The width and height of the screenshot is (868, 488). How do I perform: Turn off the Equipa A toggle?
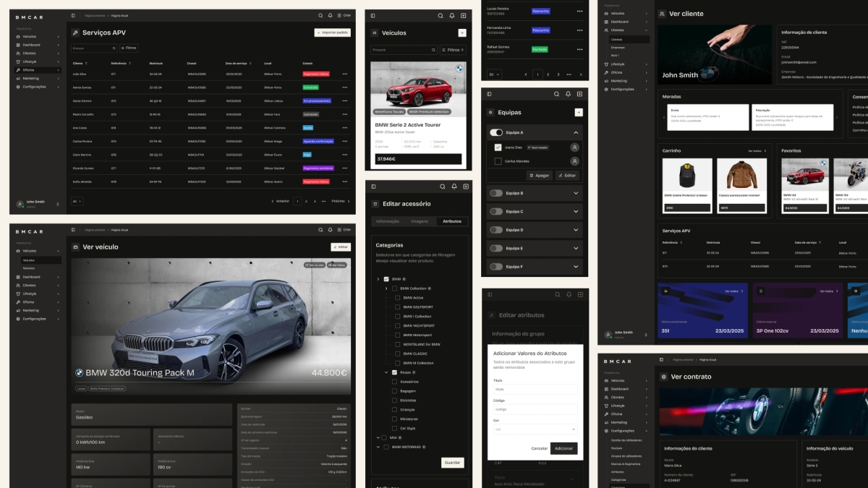(496, 133)
